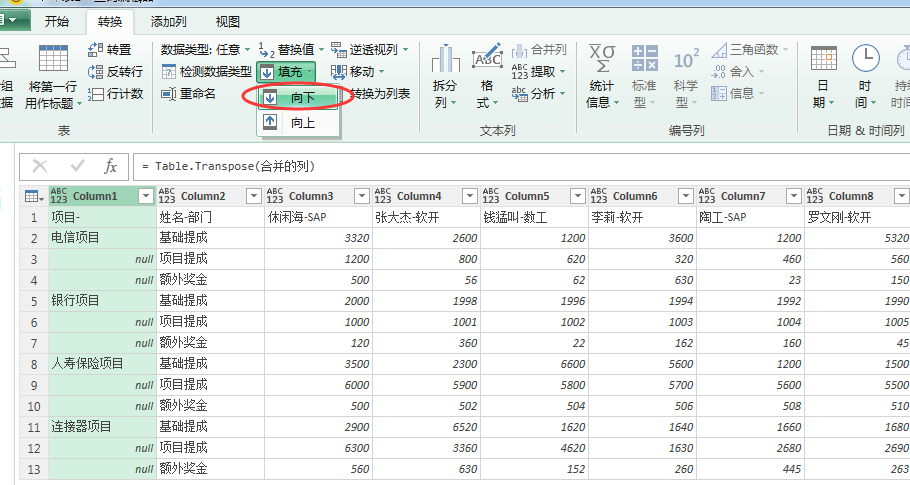
Task: Click Convert to List (转换为列表)
Action: 380,93
